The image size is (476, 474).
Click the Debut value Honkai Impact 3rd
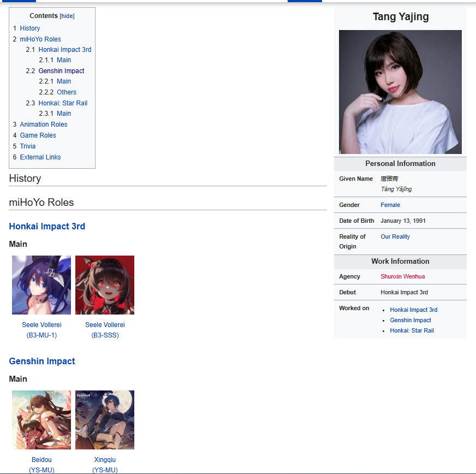[404, 292]
